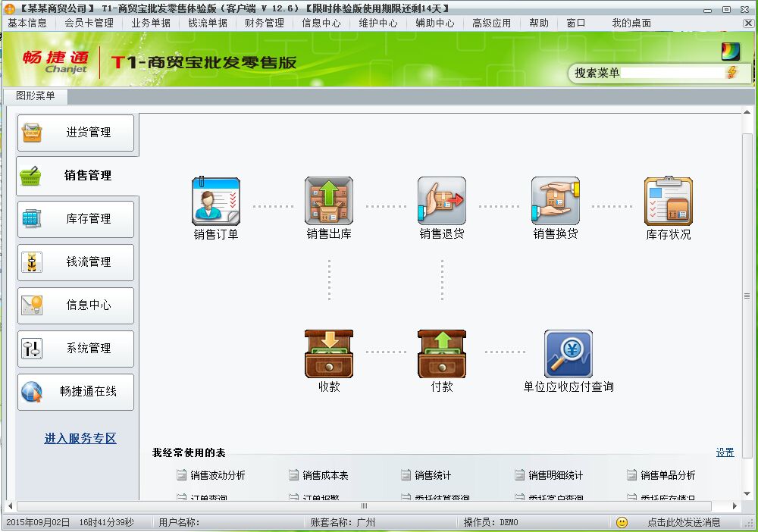
Task: Open the 信息中心 menu in menu bar
Action: point(321,23)
